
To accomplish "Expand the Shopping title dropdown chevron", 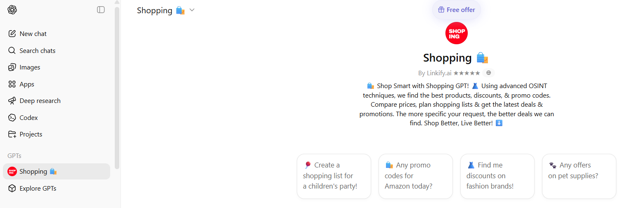I will (192, 10).
